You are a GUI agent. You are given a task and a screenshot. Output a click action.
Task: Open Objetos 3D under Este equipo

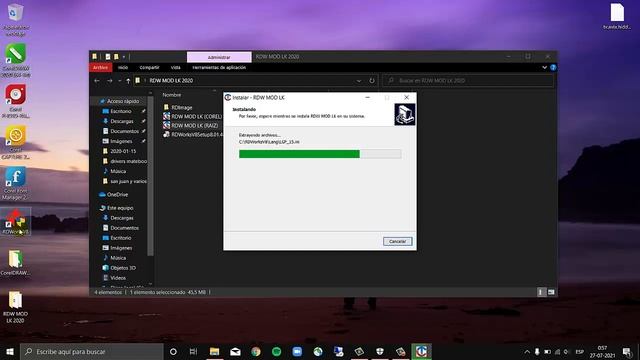(122, 268)
